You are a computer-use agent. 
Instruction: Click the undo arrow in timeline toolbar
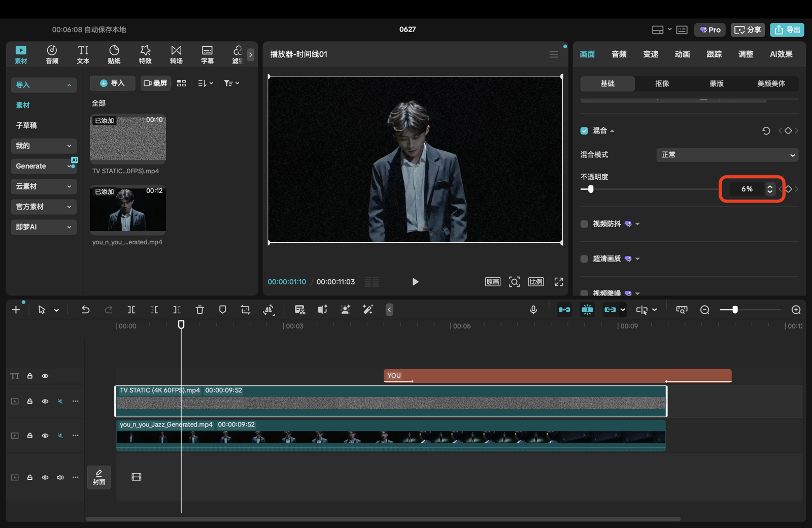pos(85,310)
